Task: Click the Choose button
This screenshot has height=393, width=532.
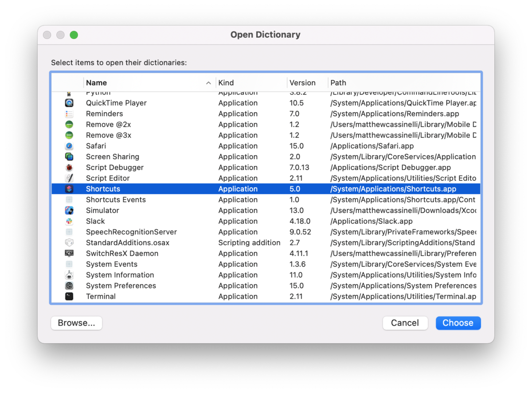Action: click(458, 323)
